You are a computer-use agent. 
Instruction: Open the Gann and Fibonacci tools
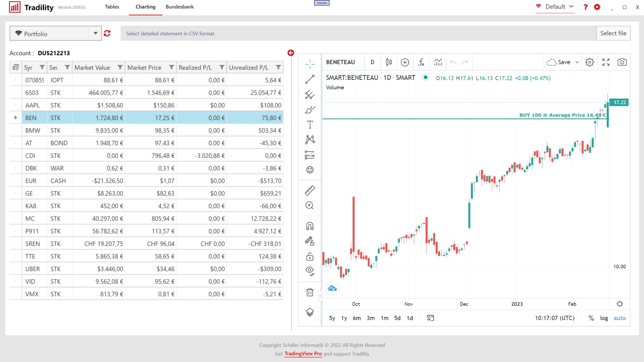[310, 95]
